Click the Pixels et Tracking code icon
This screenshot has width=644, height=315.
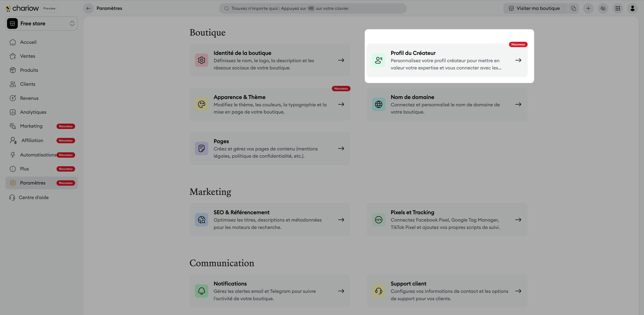point(379,220)
